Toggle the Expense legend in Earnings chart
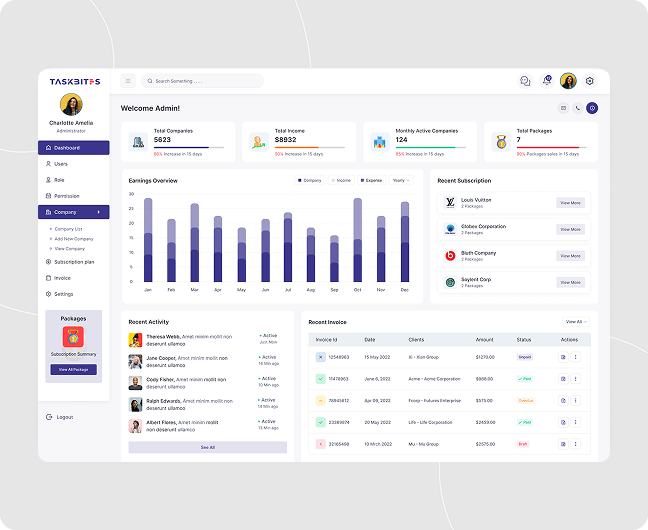648x530 pixels. (x=370, y=181)
